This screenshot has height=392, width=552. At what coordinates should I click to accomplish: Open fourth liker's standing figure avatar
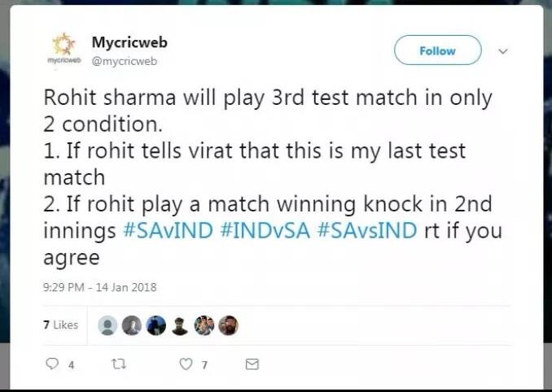(180, 325)
